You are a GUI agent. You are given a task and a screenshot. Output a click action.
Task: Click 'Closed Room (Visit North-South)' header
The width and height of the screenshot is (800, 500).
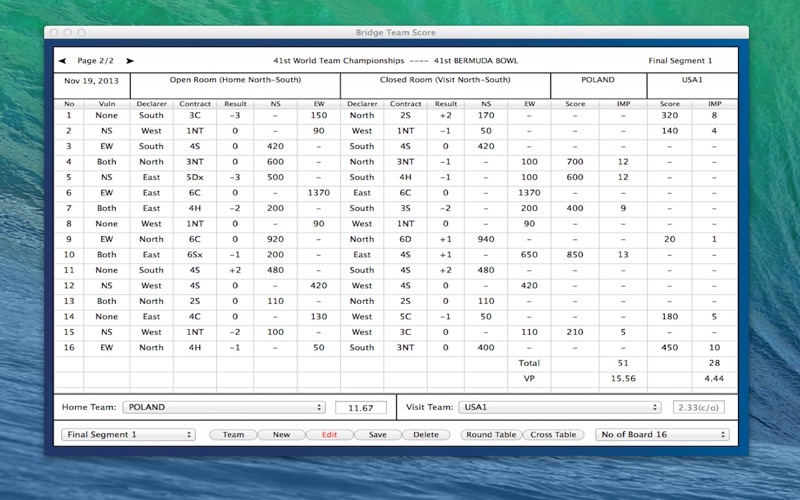(x=445, y=80)
